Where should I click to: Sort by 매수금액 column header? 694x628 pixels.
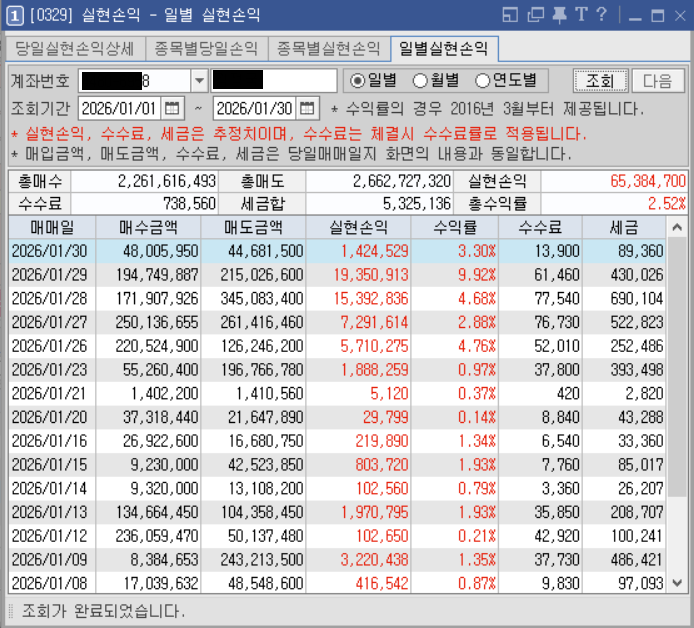(148, 227)
